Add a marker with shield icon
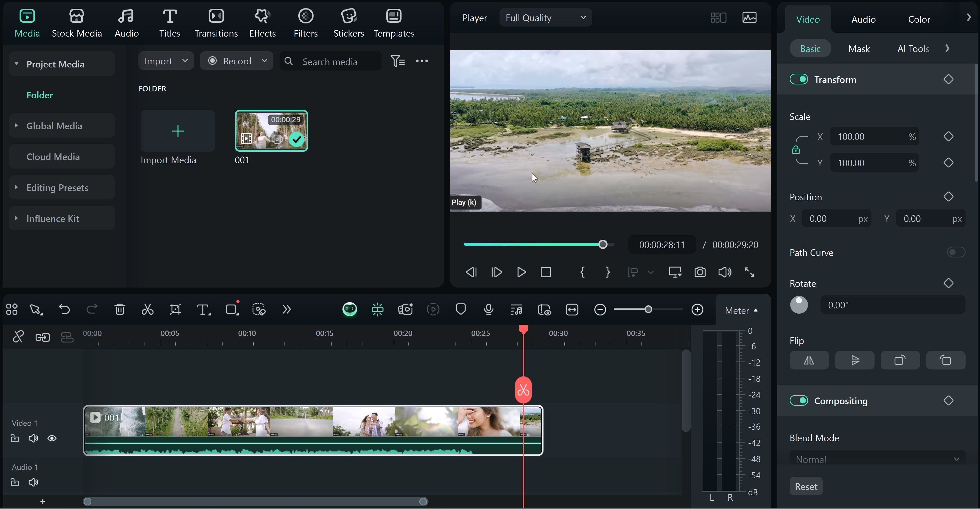Screen dimensions: 980x509 461,309
